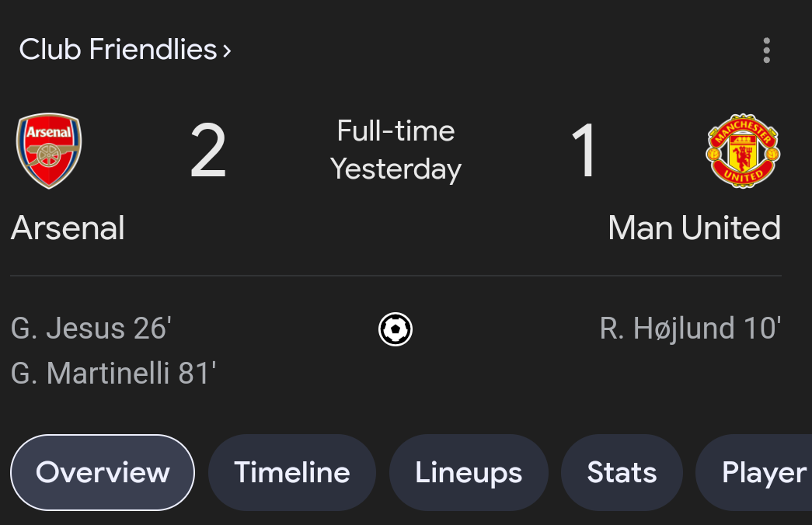Click Arsenal's score of 2

click(x=208, y=151)
